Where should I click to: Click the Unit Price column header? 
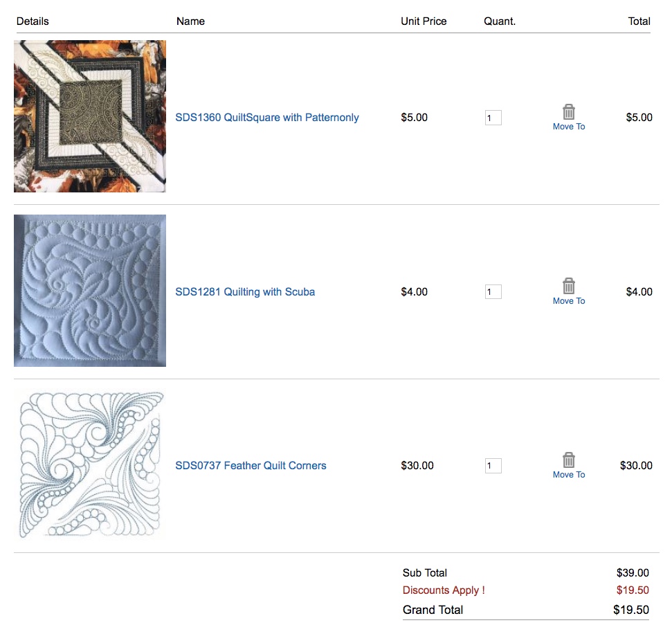[x=424, y=21]
